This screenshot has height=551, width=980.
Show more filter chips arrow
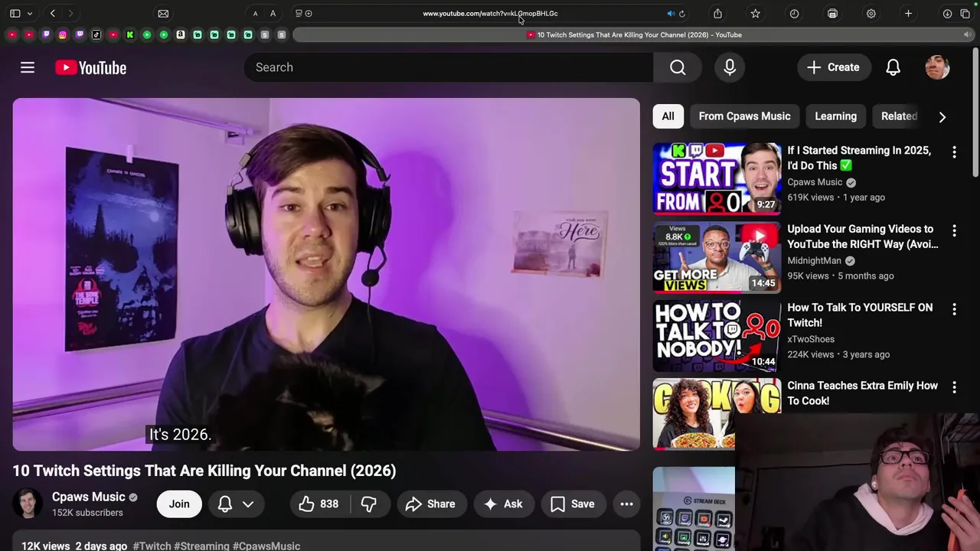(x=942, y=117)
